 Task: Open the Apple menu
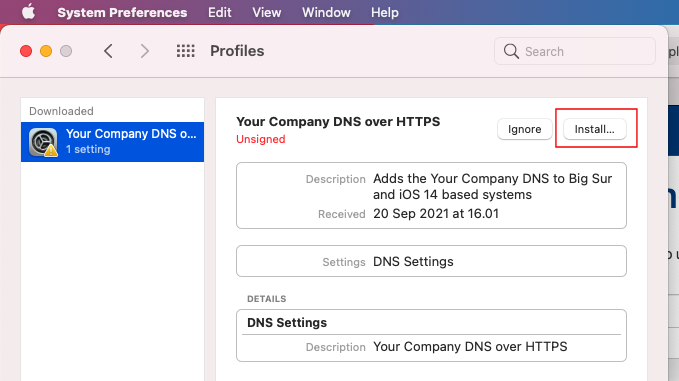click(x=29, y=12)
